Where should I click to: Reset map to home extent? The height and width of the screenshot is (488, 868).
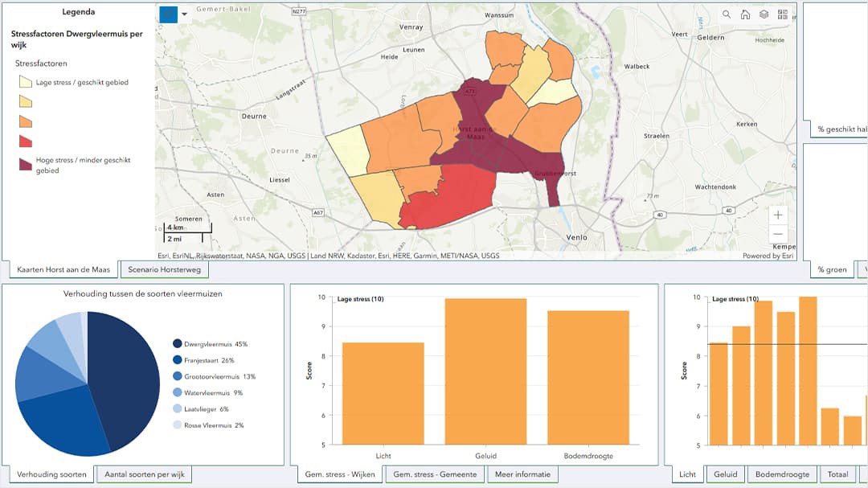[745, 15]
